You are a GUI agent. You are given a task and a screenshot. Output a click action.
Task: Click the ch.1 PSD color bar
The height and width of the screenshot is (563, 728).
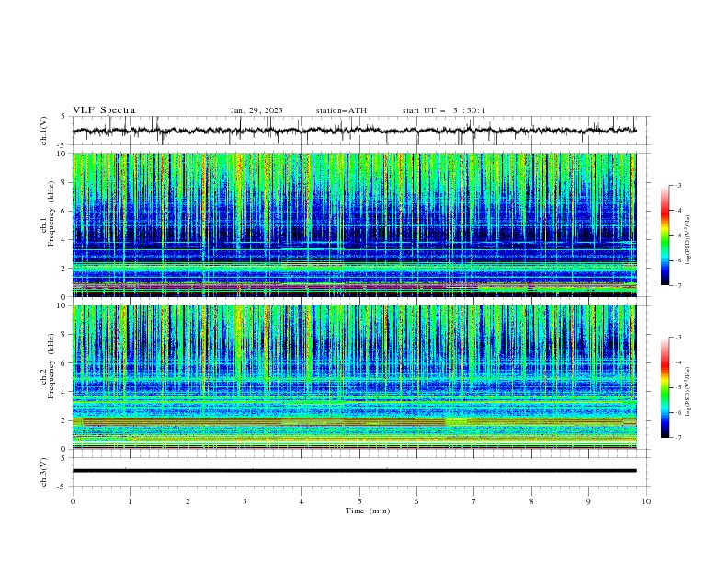click(x=665, y=236)
